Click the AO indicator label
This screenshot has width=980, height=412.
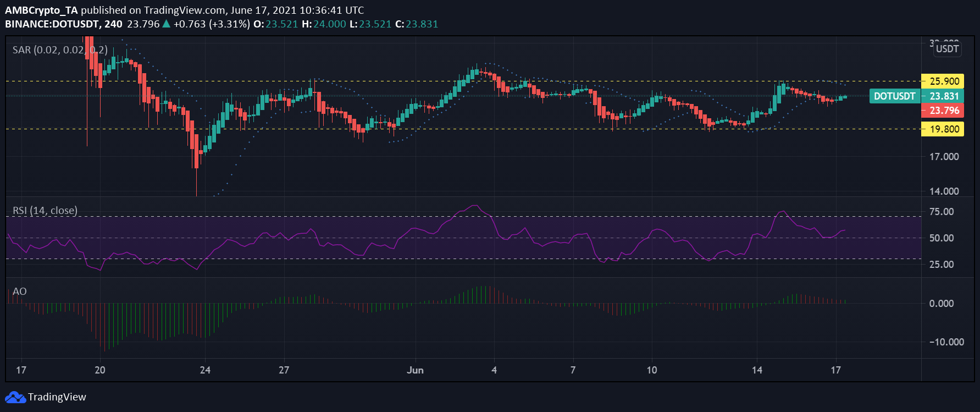[20, 292]
